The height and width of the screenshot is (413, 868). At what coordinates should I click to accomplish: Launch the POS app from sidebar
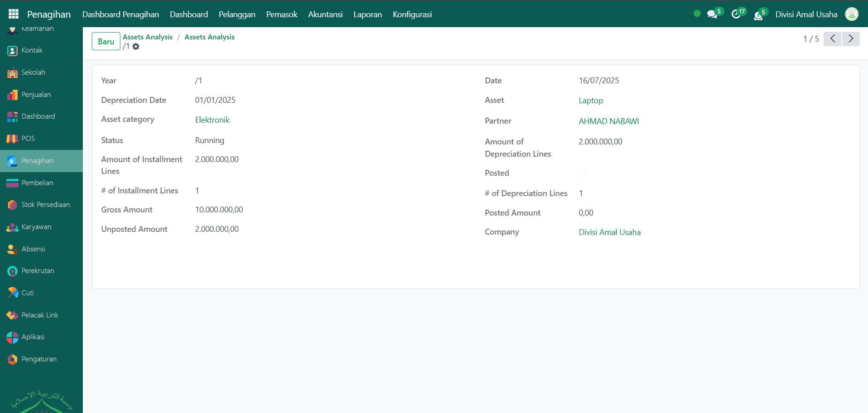point(28,139)
